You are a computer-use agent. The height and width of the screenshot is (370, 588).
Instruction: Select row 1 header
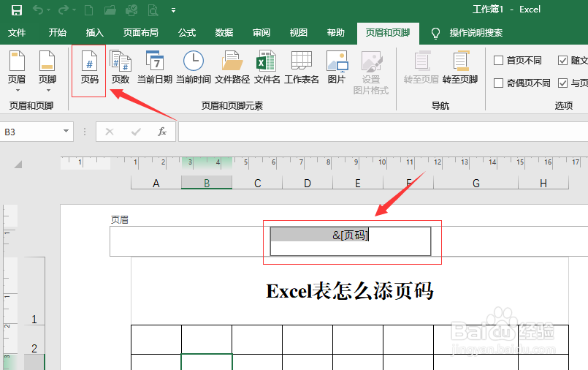tap(34, 291)
